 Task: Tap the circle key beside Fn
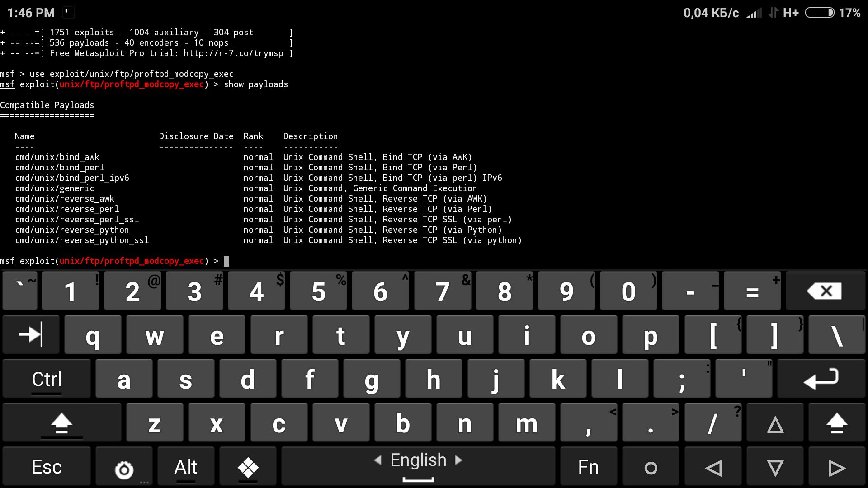(x=651, y=467)
